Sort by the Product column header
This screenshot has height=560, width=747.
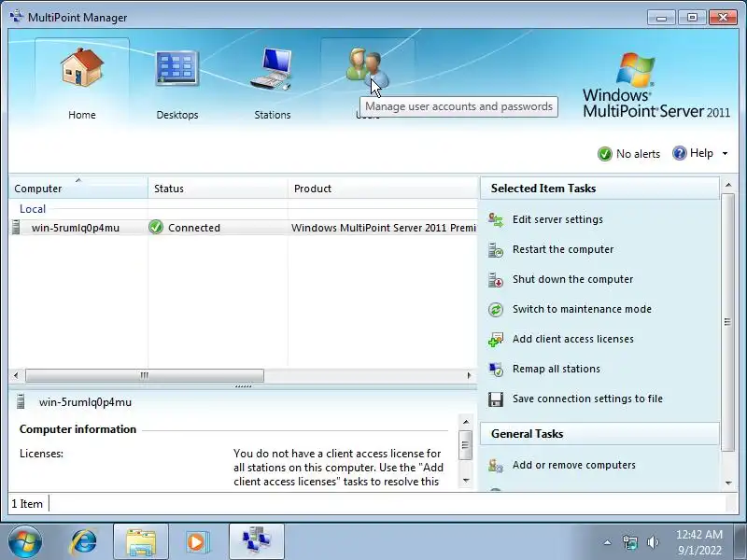pos(383,189)
